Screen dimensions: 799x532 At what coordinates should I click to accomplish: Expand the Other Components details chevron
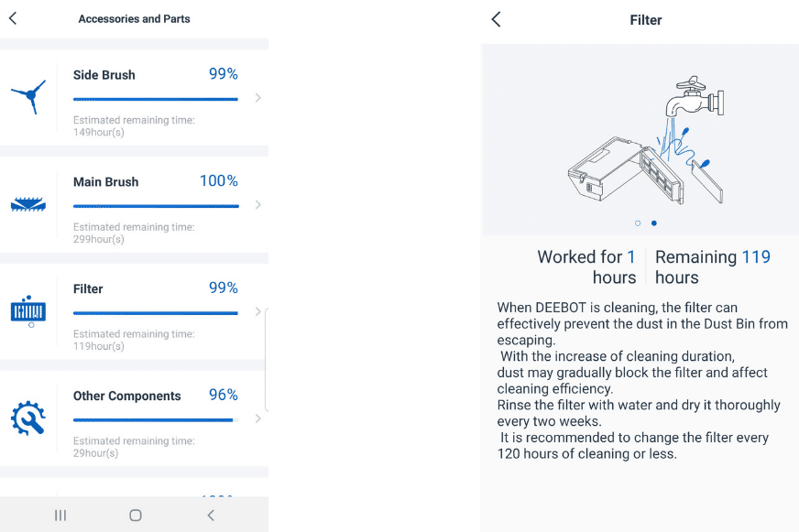click(x=257, y=418)
